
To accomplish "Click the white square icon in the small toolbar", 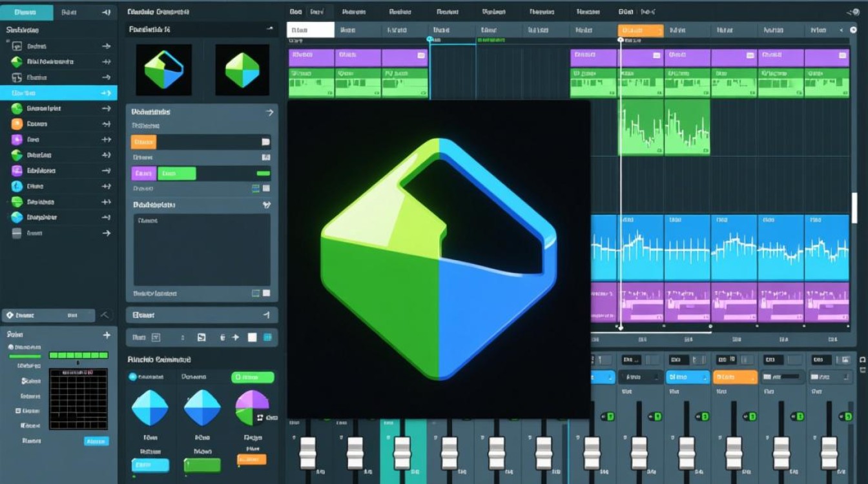I will [252, 337].
